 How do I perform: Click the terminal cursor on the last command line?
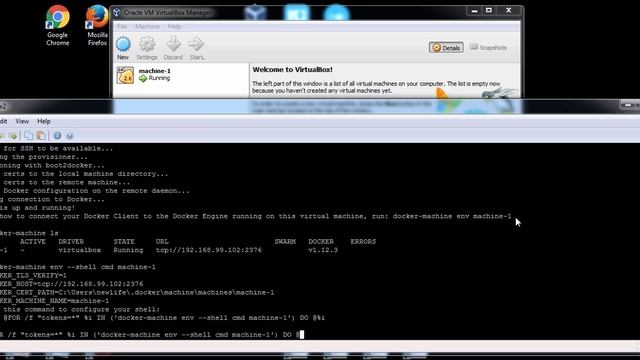click(x=302, y=335)
